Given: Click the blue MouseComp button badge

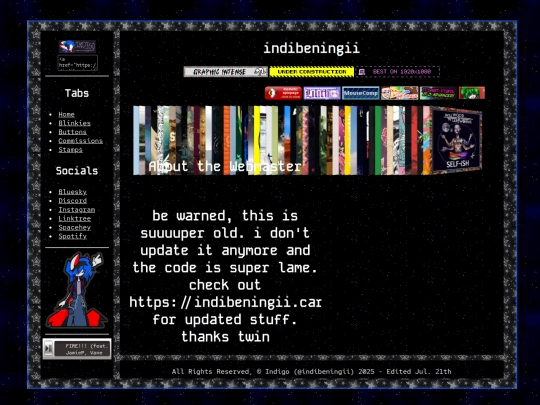Looking at the screenshot, I should 361,93.
